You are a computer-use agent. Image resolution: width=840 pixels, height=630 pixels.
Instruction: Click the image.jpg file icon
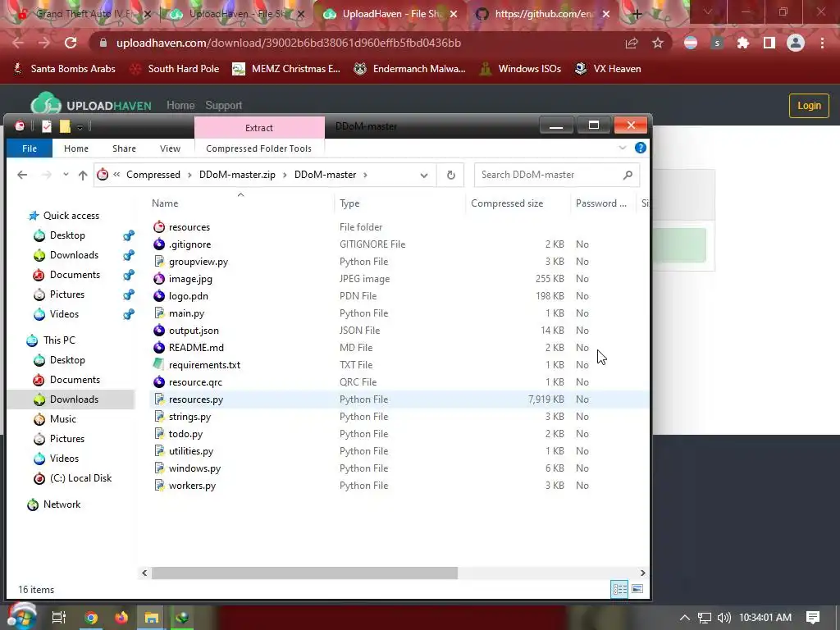[x=159, y=279]
